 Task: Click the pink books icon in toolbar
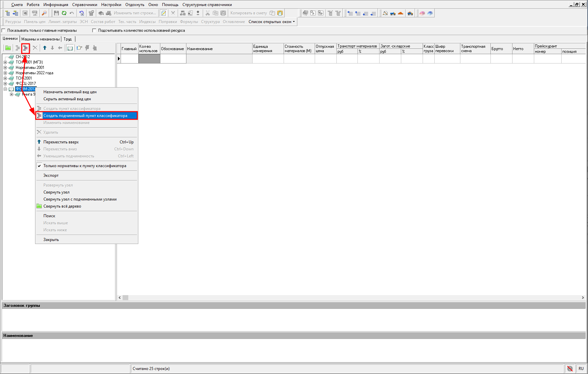click(x=422, y=13)
